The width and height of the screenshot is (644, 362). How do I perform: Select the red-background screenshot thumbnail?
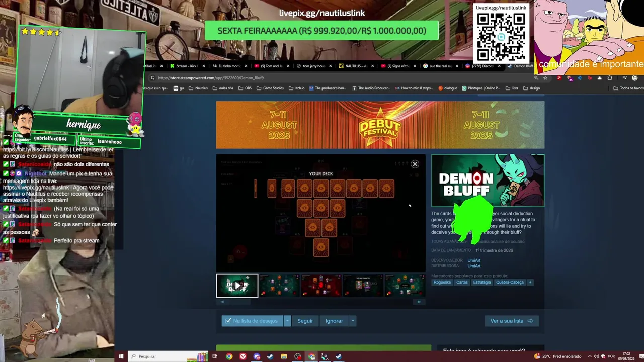pos(321,286)
